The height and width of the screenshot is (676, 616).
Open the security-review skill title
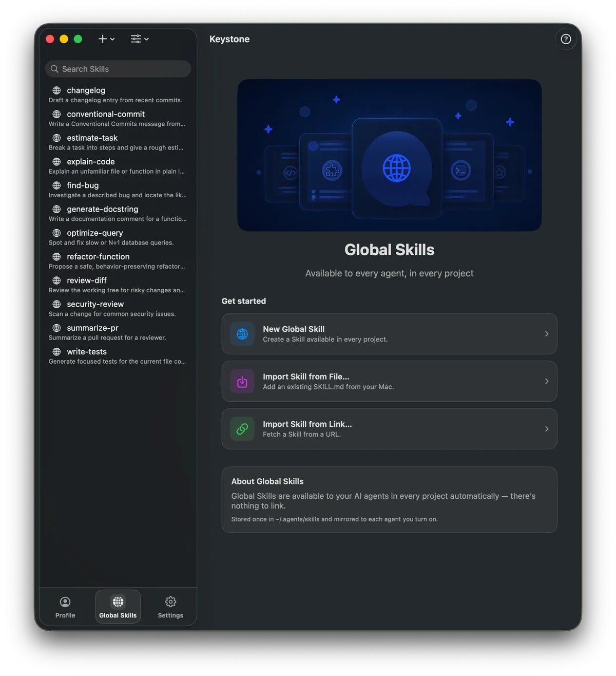[95, 304]
